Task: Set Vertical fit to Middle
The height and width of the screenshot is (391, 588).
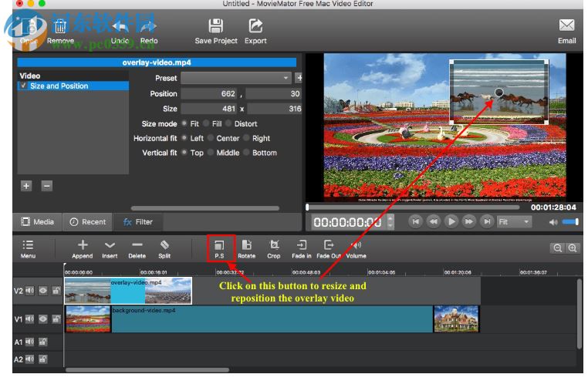Action: (x=211, y=152)
